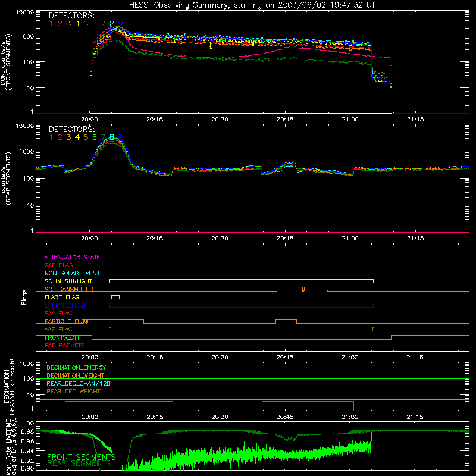This screenshot has height=476, width=476.
Task: Select the FLARE_FLAG label
Action: [x=62, y=297]
